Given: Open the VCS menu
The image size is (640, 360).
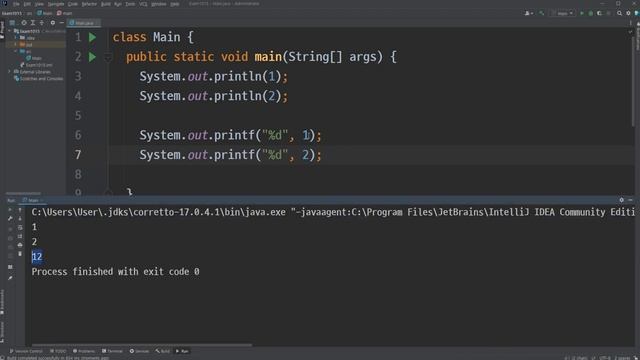Looking at the screenshot, I should click(x=143, y=4).
